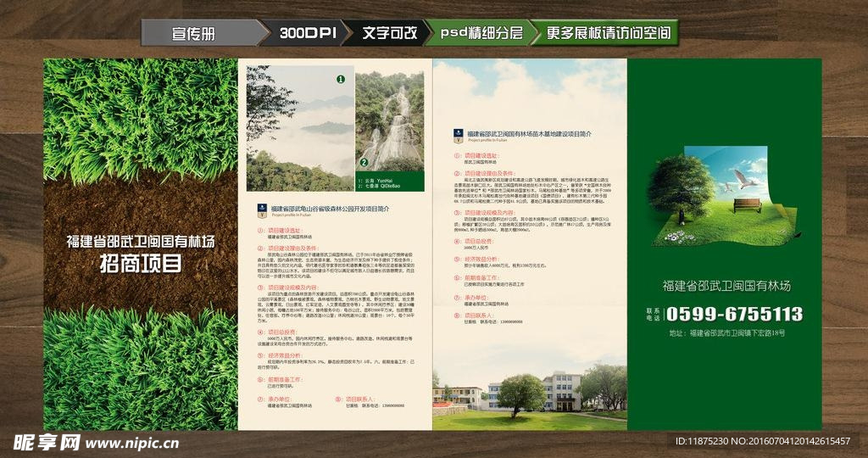Viewport: 868px width, 458px height.
Task: Click the office building photo
Action: click(x=530, y=397)
